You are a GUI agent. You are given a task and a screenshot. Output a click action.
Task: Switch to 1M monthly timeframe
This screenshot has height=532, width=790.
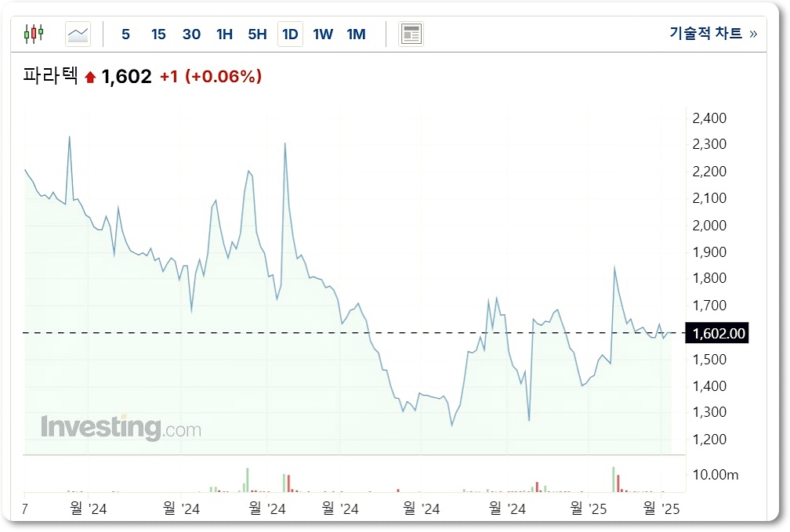[356, 34]
